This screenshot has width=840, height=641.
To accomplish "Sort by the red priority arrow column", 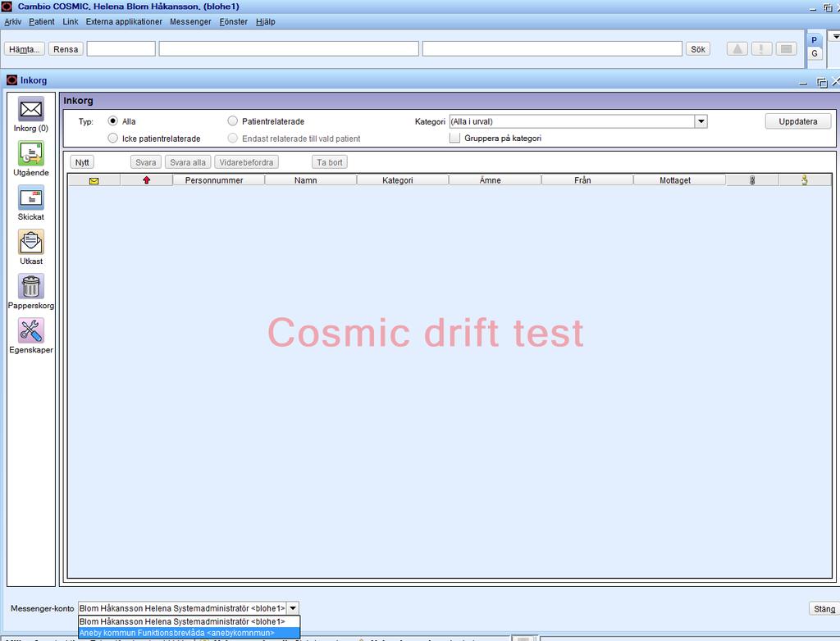I will pyautogui.click(x=146, y=180).
